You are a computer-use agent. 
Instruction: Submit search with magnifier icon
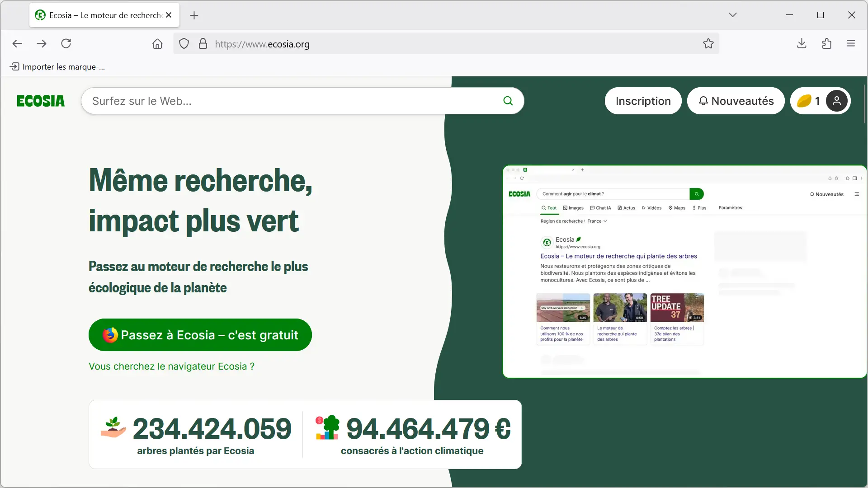(508, 101)
